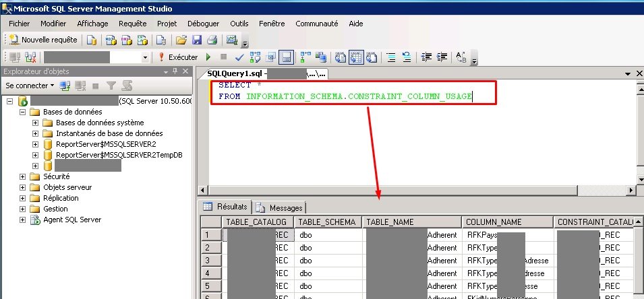644x299 pixels.
Task: Open an existing file with the folder icon
Action: point(181,40)
